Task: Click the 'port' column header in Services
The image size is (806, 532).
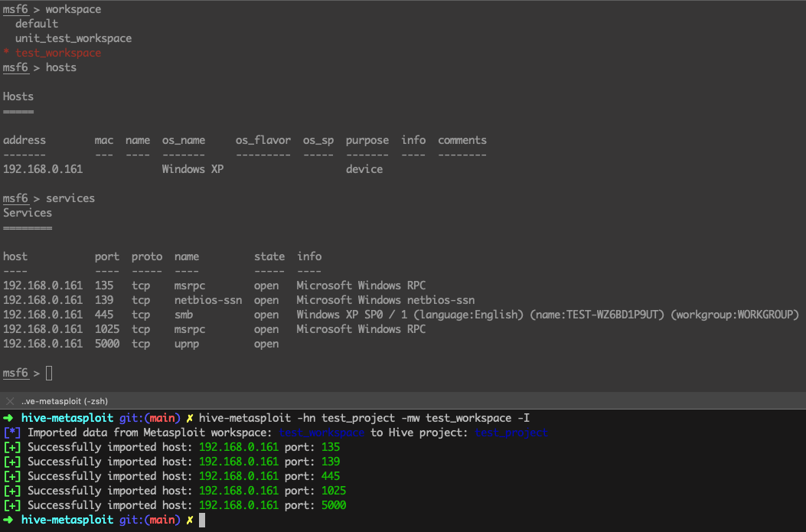Action: (x=107, y=256)
